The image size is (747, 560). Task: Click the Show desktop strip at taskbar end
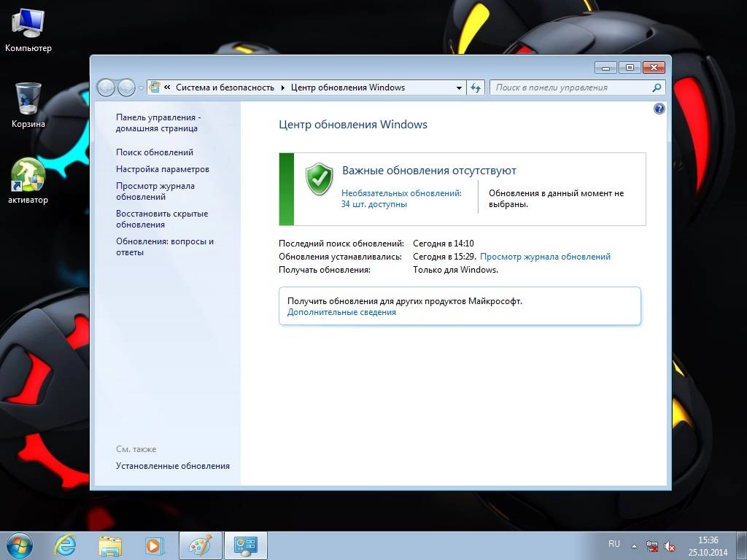(x=741, y=545)
